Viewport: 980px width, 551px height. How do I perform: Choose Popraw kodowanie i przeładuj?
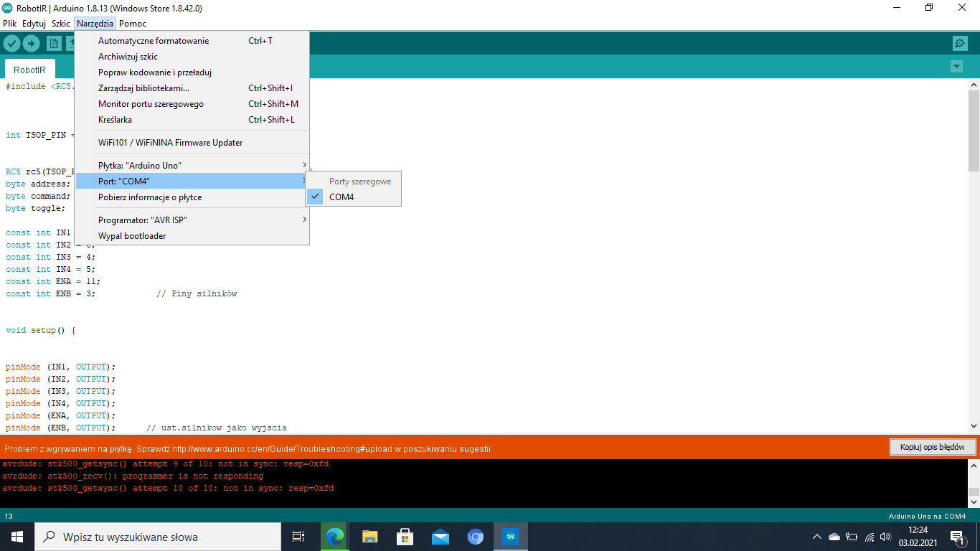(x=192, y=72)
